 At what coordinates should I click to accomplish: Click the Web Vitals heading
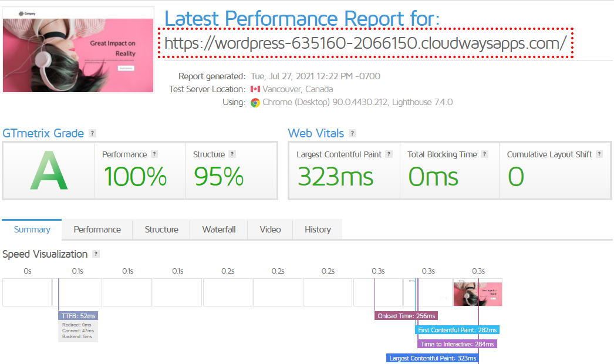click(316, 133)
